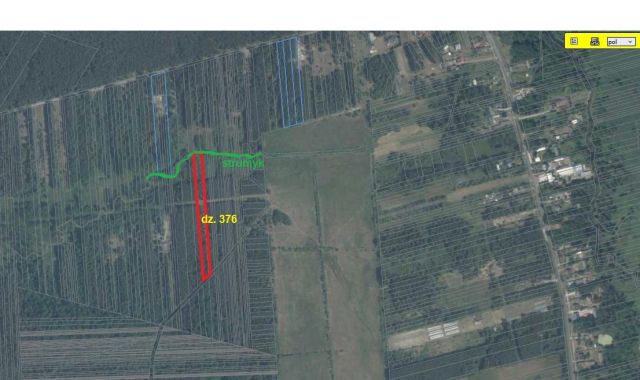Select the narrow blue outlined parcel on left

tap(161, 122)
